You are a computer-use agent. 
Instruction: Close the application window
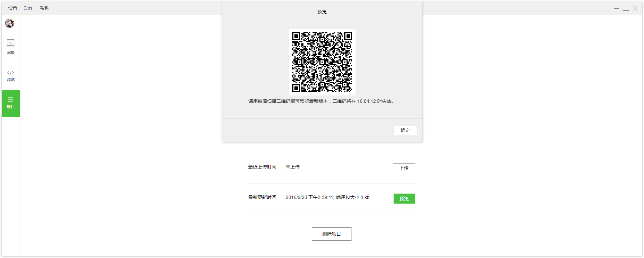point(635,8)
